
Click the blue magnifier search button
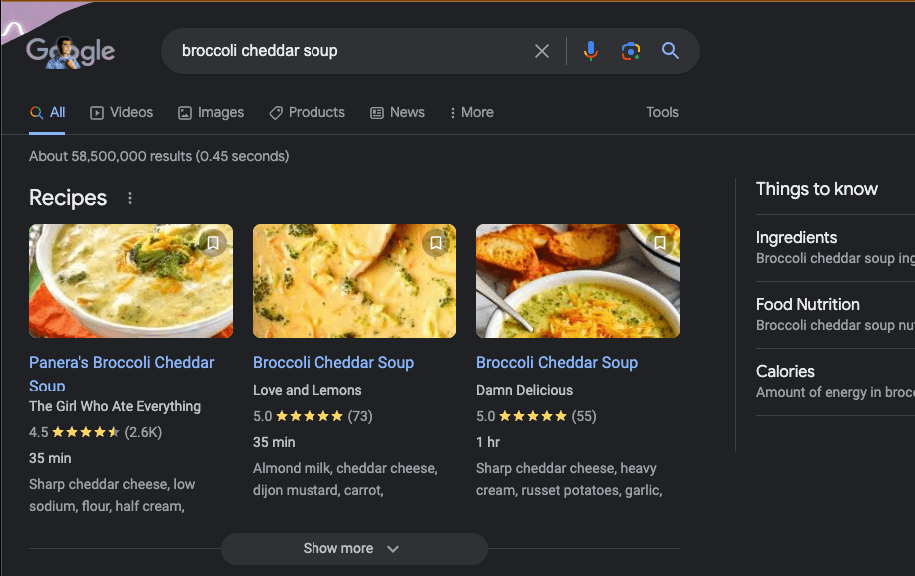pos(670,51)
